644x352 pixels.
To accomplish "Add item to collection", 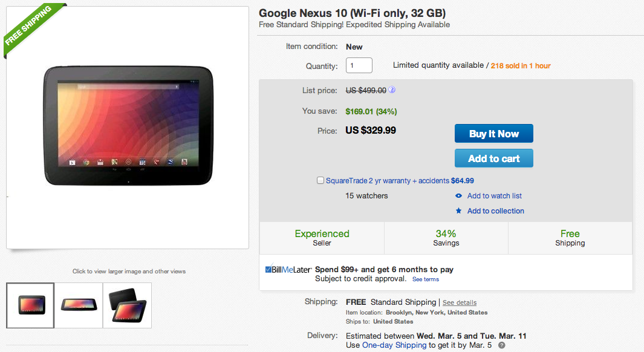I will tap(495, 211).
